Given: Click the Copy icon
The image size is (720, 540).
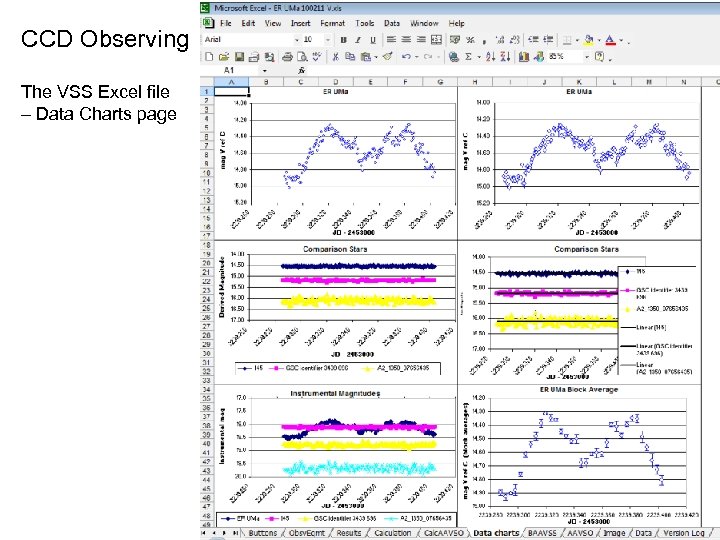Looking at the screenshot, I should coord(350,56).
